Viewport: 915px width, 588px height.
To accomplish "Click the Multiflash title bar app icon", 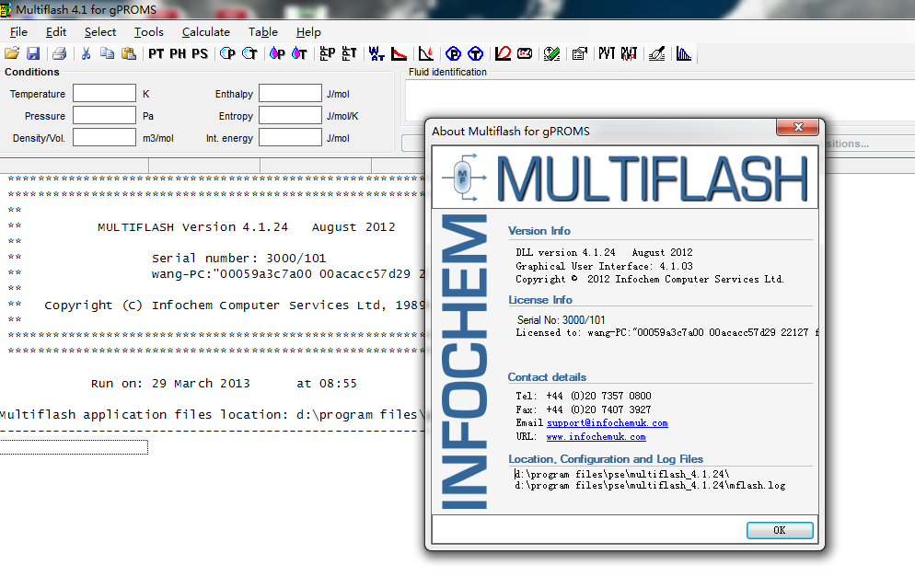I will coord(6,9).
